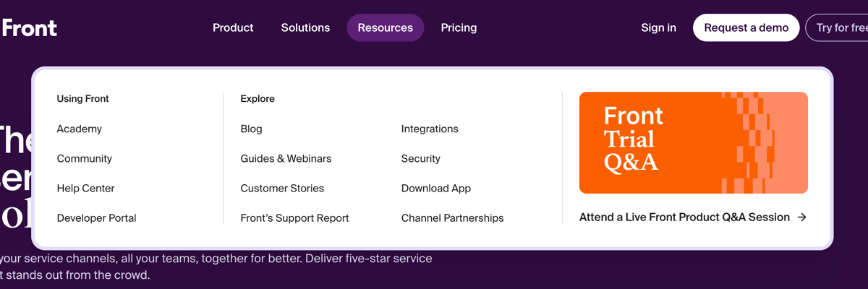Click the Sign in link
The height and width of the screenshot is (289, 868).
point(658,28)
